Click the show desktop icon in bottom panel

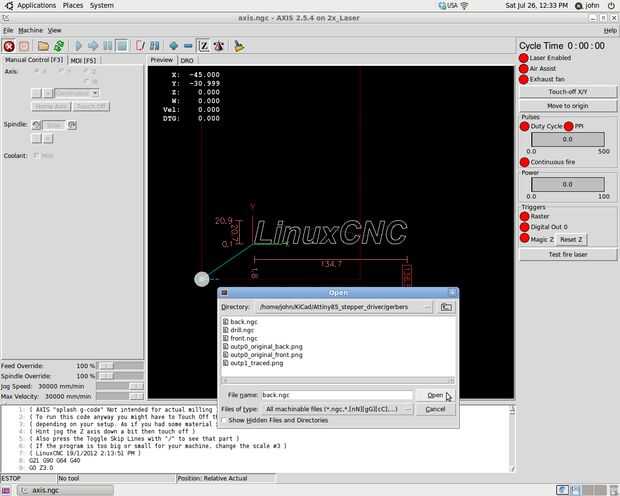6,490
